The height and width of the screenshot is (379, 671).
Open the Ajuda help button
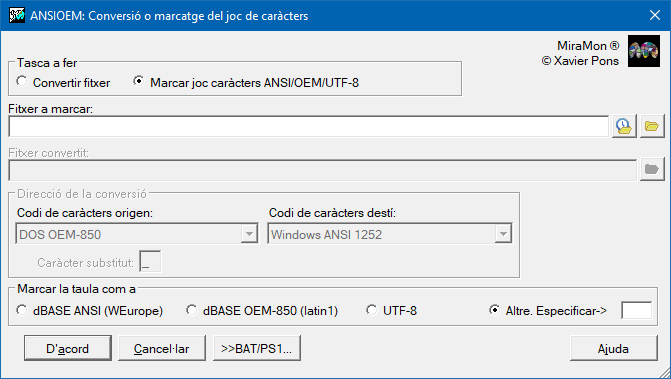[614, 348]
